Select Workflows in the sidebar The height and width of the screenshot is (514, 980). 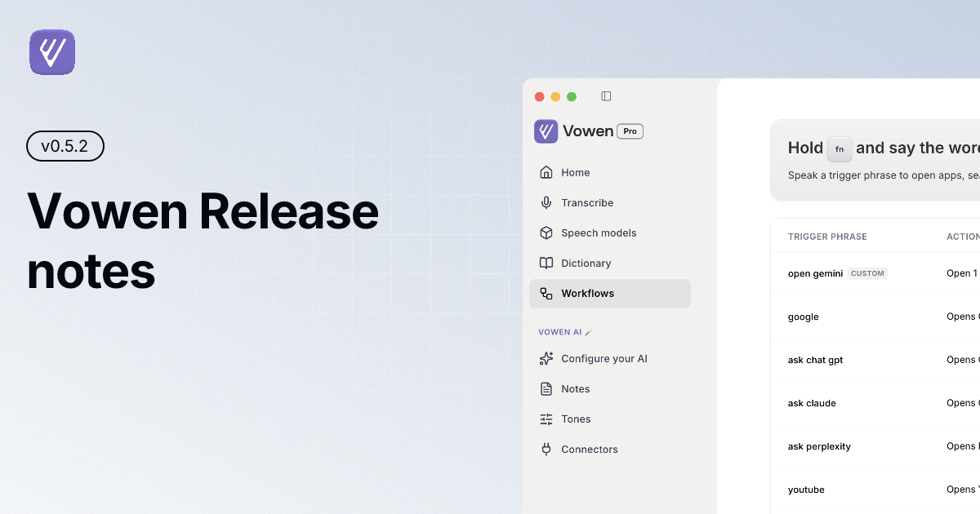pyautogui.click(x=610, y=294)
